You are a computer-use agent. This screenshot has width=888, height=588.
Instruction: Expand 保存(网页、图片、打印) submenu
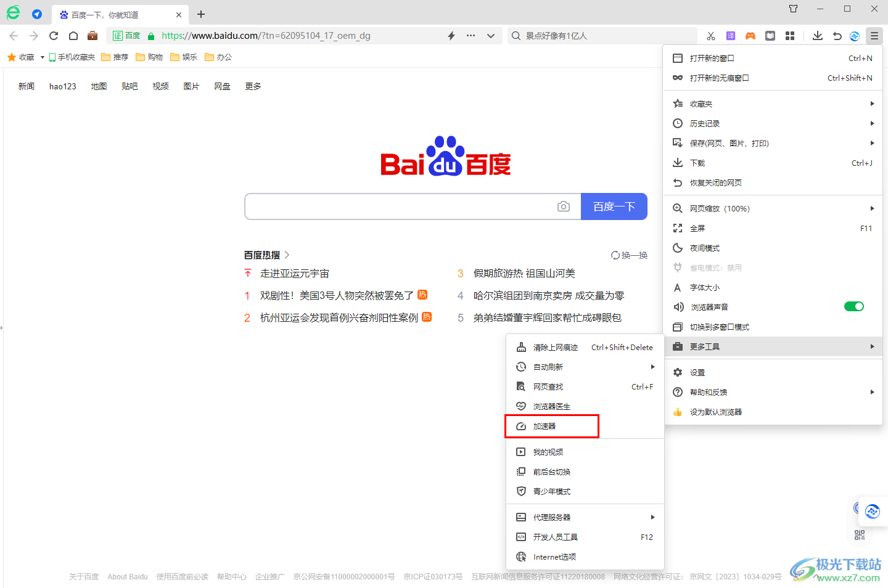tap(773, 143)
